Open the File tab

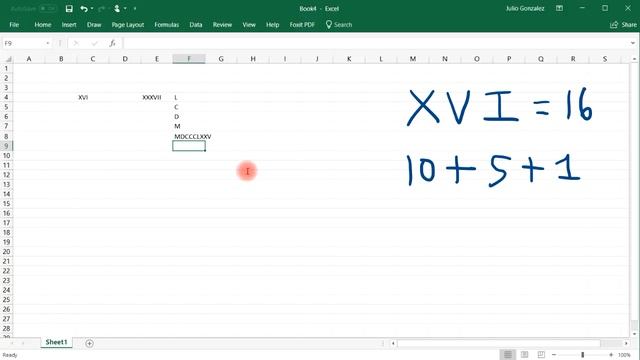(14, 24)
